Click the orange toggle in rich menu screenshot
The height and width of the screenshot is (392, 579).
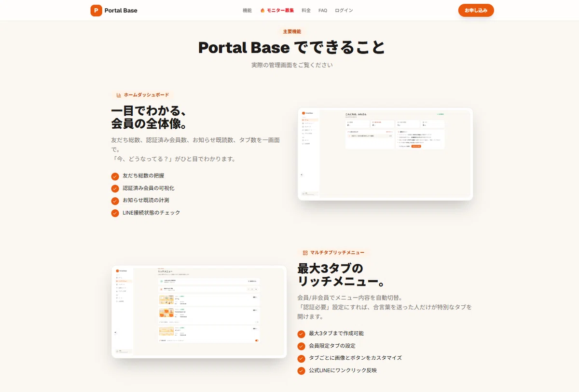257,340
